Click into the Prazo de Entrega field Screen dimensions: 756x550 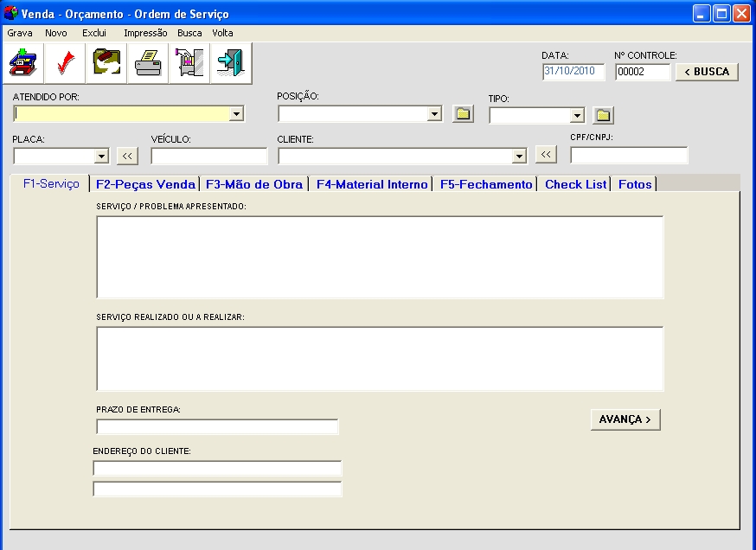point(217,426)
